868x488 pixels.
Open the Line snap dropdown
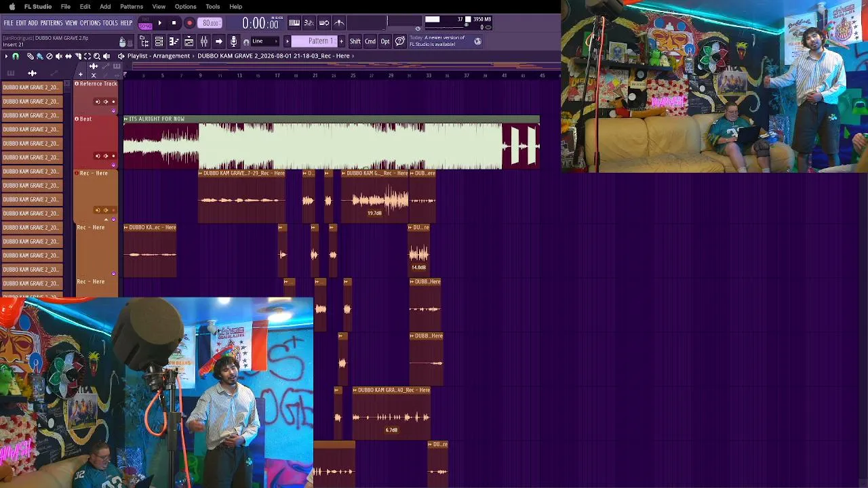pos(264,41)
